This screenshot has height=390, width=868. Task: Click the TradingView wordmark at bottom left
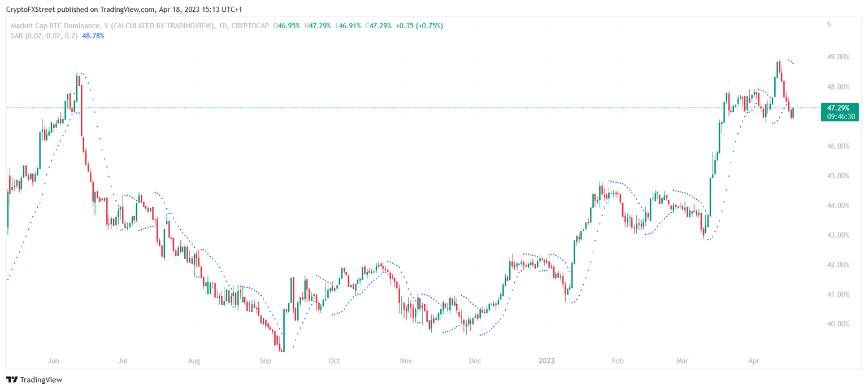tap(41, 380)
